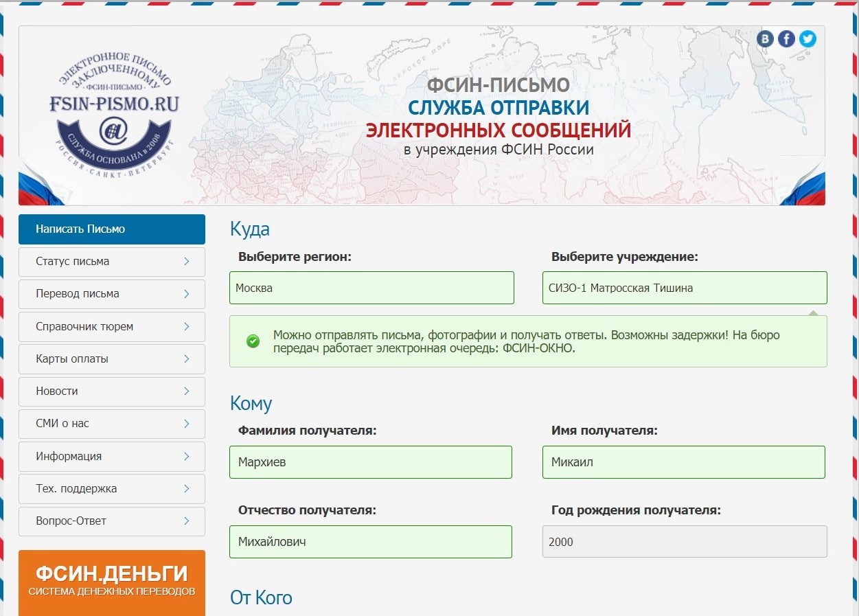The height and width of the screenshot is (616, 859).
Task: Click chevron next to Справочник тюрем
Action: [186, 326]
